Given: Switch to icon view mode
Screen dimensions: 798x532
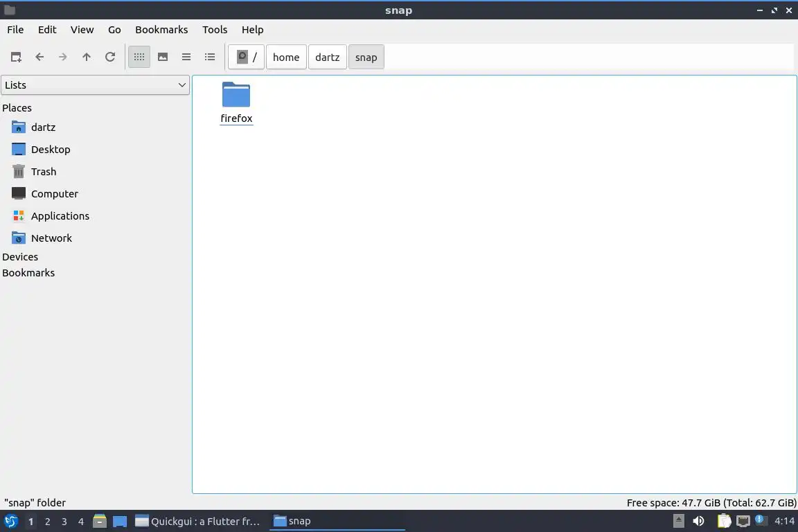Looking at the screenshot, I should (139, 57).
